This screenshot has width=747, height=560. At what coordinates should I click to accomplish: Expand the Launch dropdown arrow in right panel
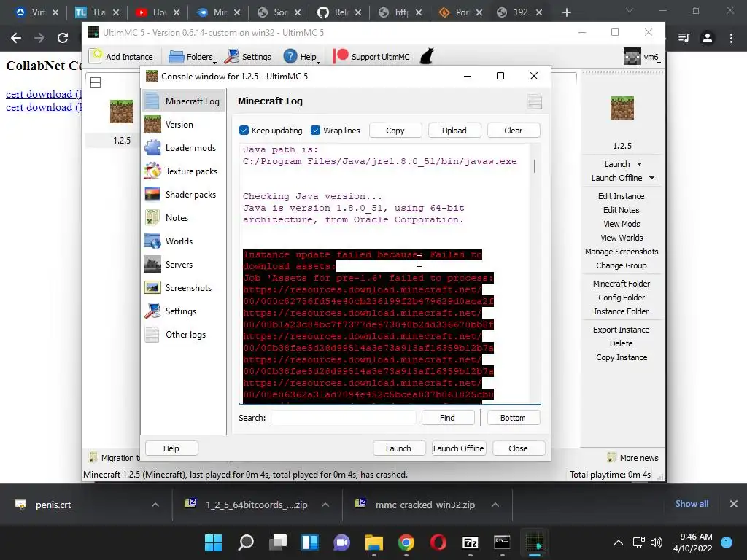[x=639, y=164]
